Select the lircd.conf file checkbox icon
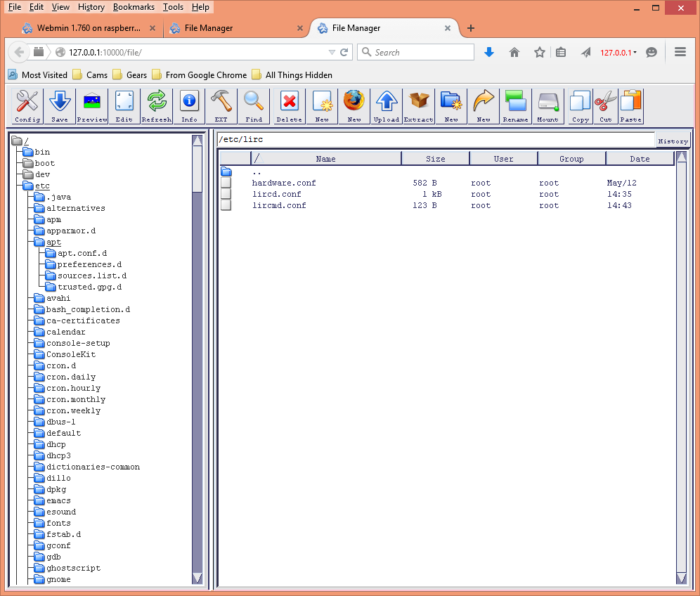Viewport: 700px width, 596px height. pyautogui.click(x=226, y=194)
